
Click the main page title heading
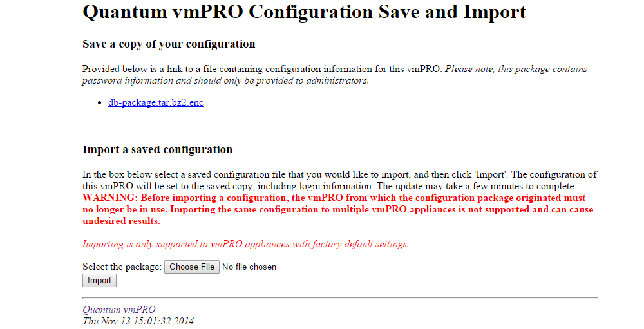point(304,12)
